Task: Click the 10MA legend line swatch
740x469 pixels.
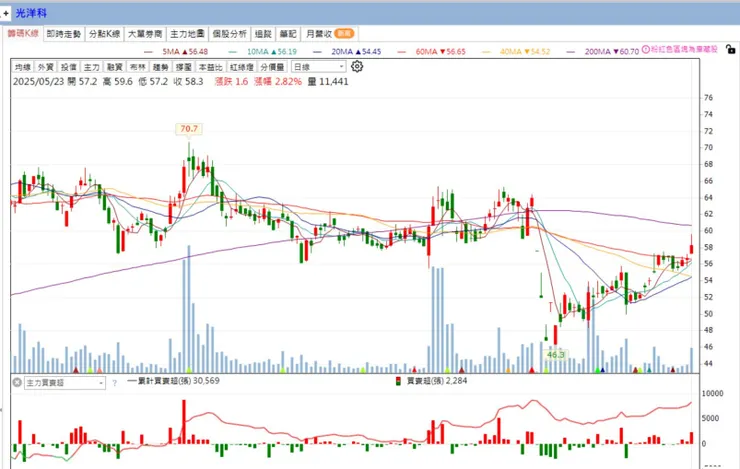Action: (x=233, y=52)
